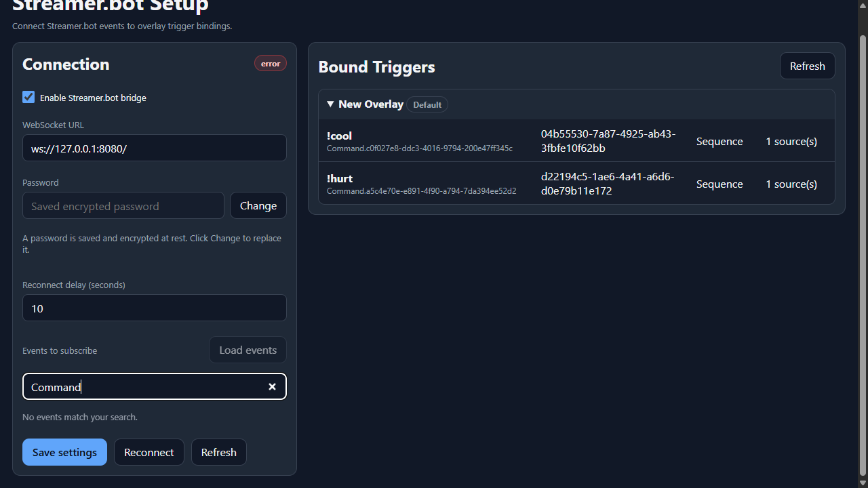
Task: Disable the Streamer.bot bridge checkbox
Action: click(x=28, y=97)
